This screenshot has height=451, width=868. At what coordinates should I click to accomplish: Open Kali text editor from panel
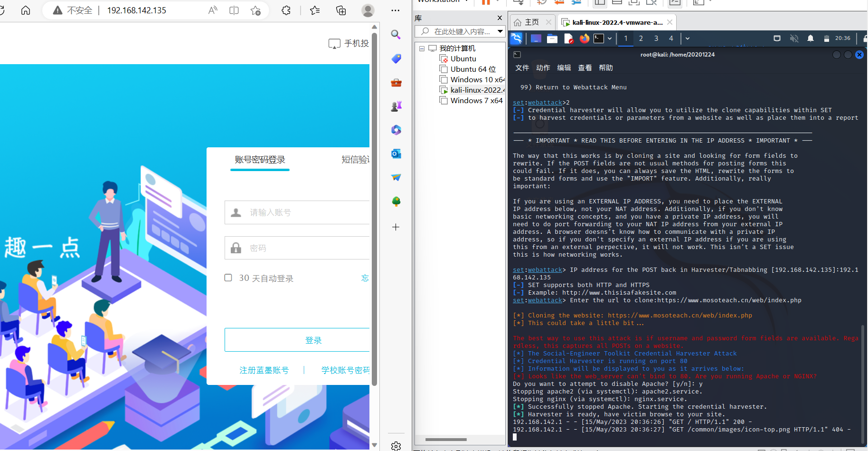point(568,38)
